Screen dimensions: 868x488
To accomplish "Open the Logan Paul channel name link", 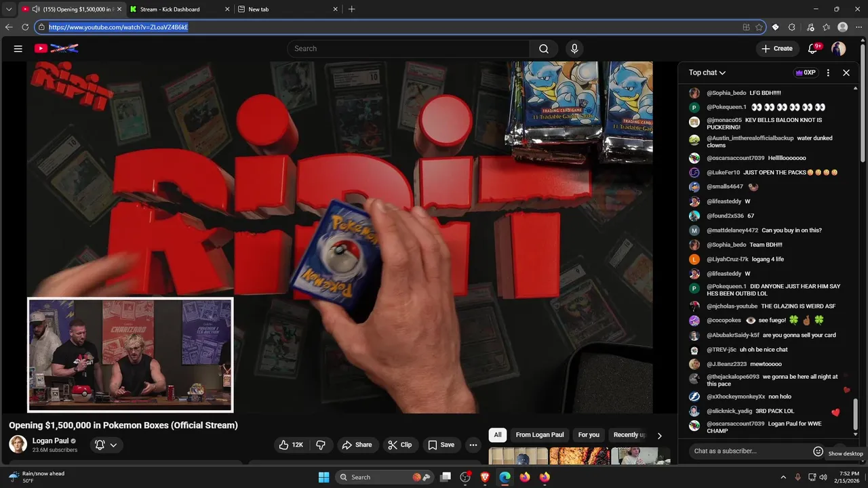I will click(x=51, y=441).
